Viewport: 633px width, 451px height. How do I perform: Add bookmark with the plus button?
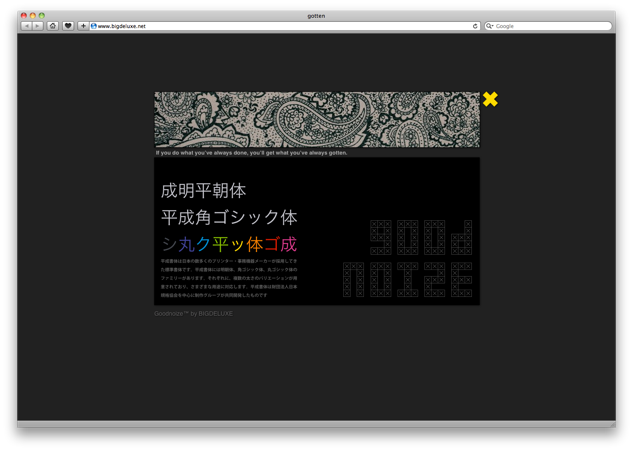83,26
